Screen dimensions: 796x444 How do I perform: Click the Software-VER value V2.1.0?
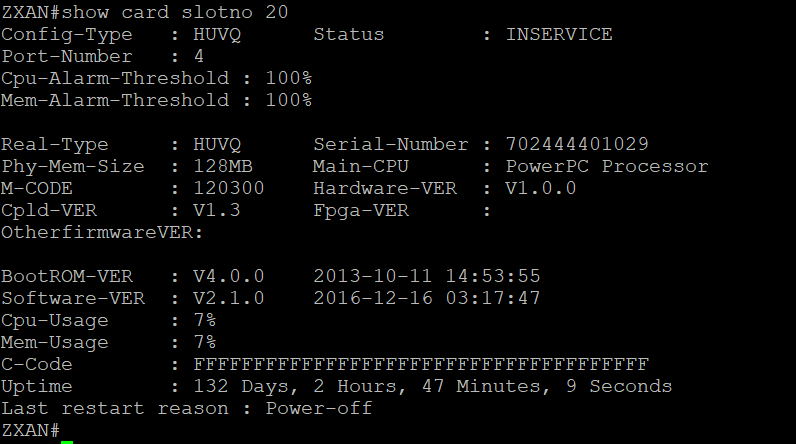[x=229, y=298]
